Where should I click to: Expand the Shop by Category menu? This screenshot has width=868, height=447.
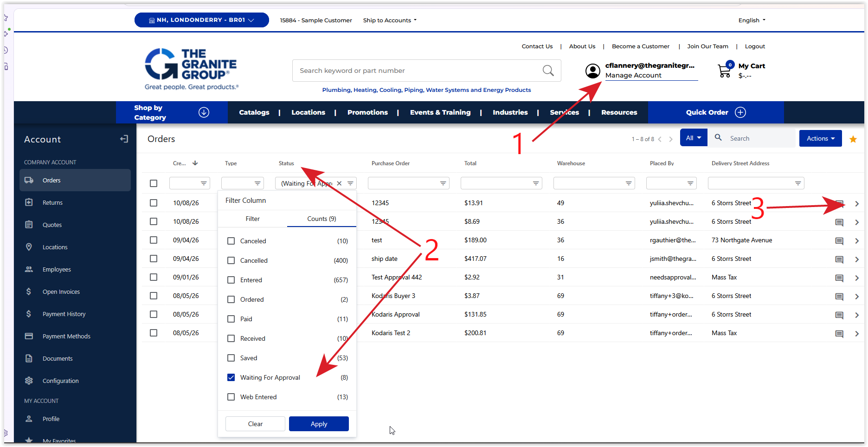(172, 112)
